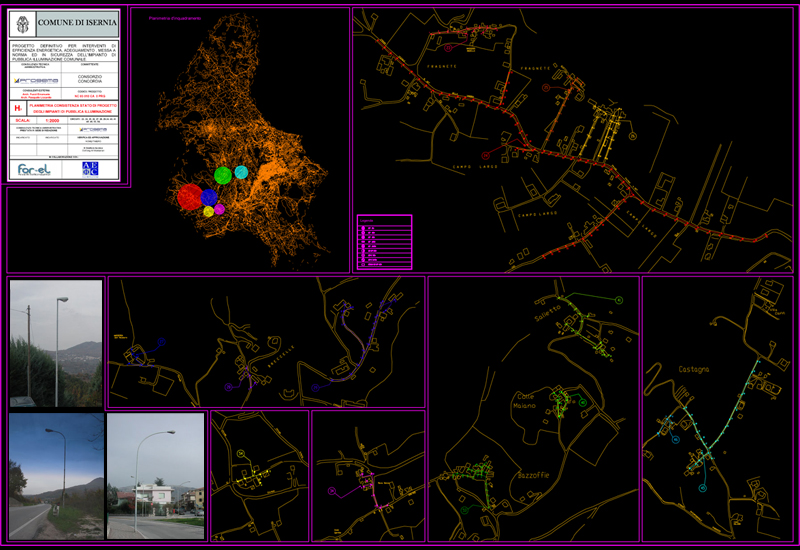Click the small yellow circle on overview map
The image size is (800, 550).
tap(209, 211)
